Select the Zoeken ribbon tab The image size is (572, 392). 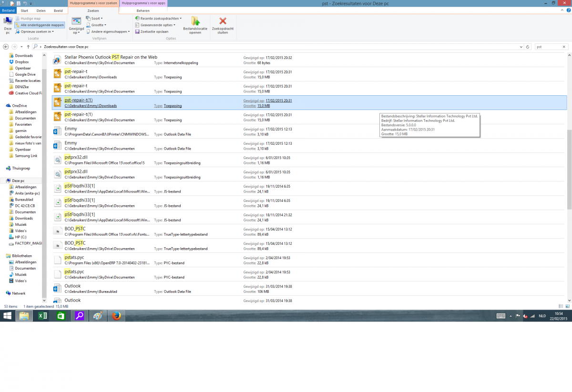pyautogui.click(x=93, y=10)
